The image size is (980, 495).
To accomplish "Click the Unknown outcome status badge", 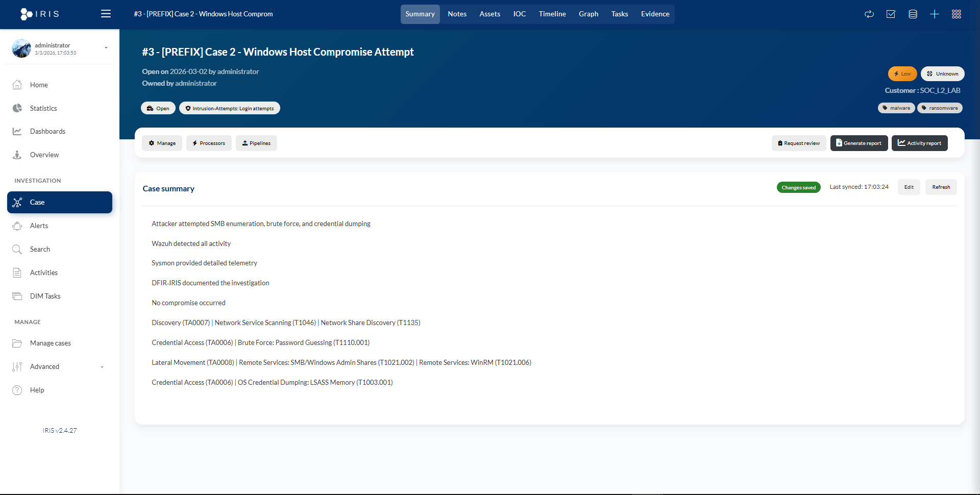I will [x=942, y=74].
